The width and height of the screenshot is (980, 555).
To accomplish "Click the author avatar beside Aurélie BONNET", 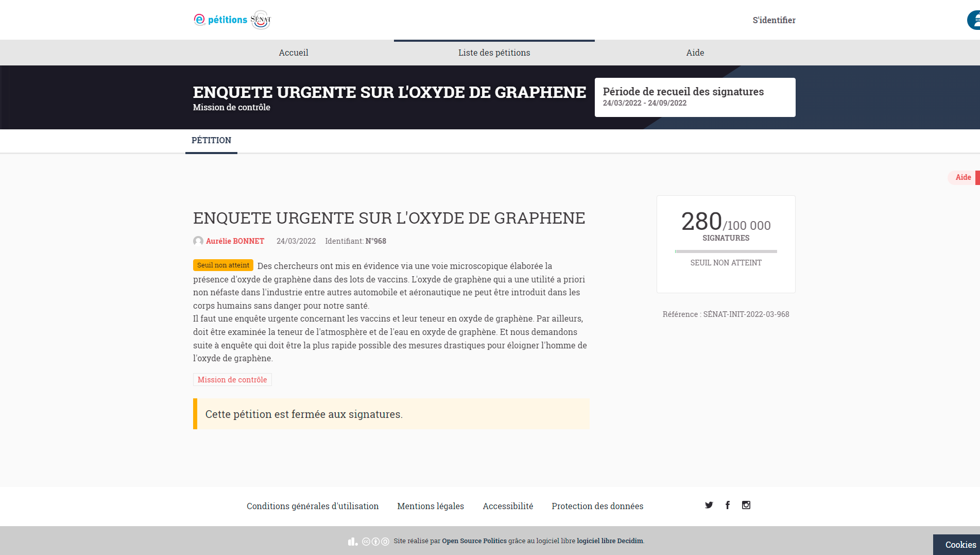I will pos(198,241).
